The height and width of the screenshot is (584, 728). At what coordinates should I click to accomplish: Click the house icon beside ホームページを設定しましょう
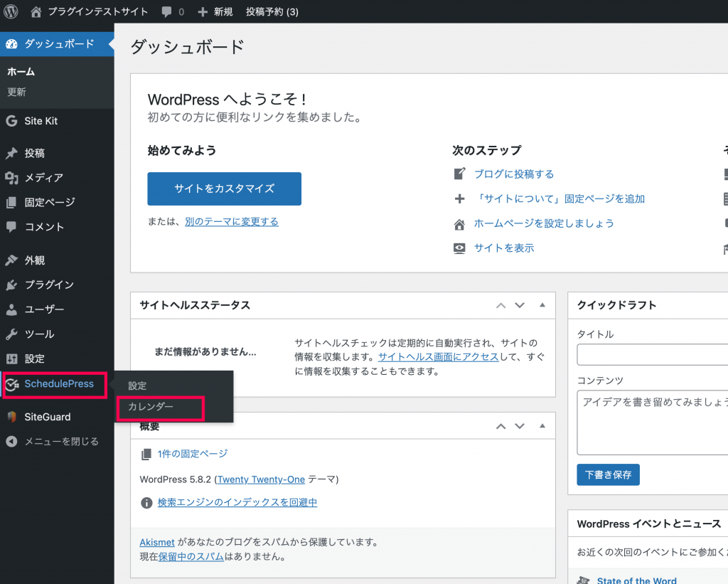(x=459, y=224)
